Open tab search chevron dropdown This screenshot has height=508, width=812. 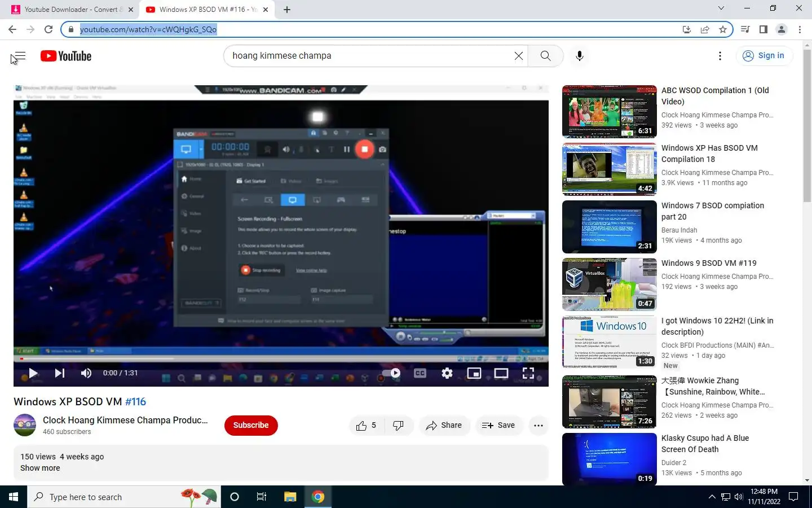click(721, 8)
